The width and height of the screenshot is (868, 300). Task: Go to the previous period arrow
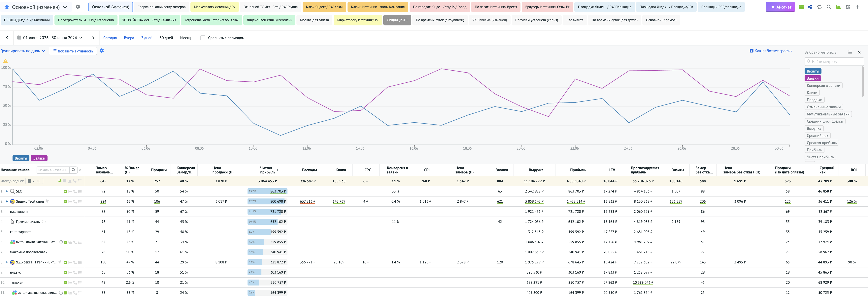pos(7,38)
